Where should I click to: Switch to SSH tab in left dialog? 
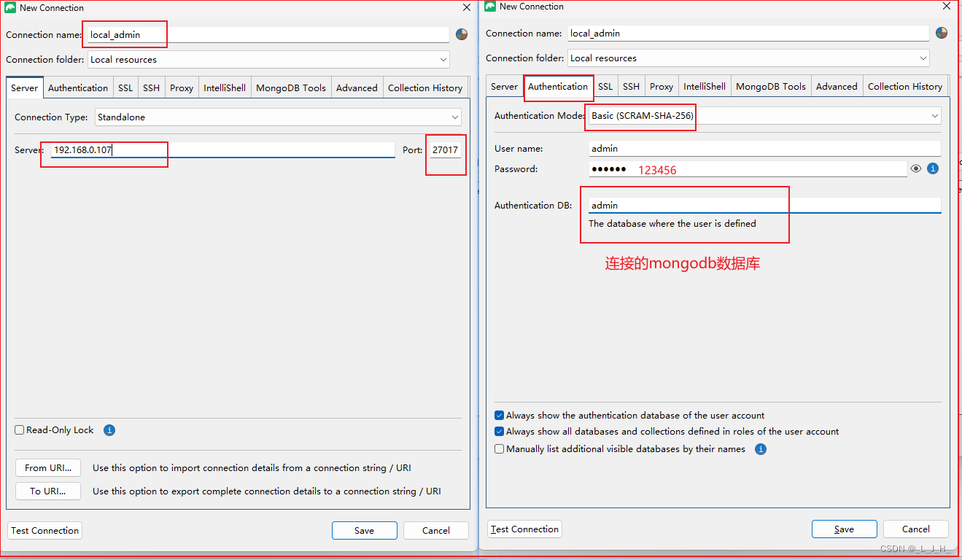coord(151,87)
